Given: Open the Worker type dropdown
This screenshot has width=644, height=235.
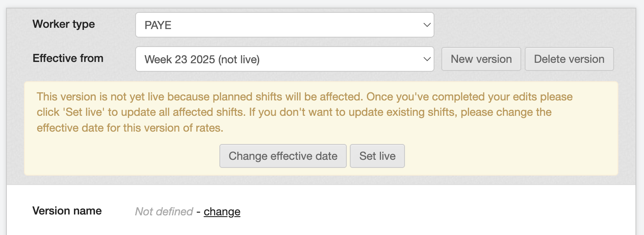Looking at the screenshot, I should point(284,25).
